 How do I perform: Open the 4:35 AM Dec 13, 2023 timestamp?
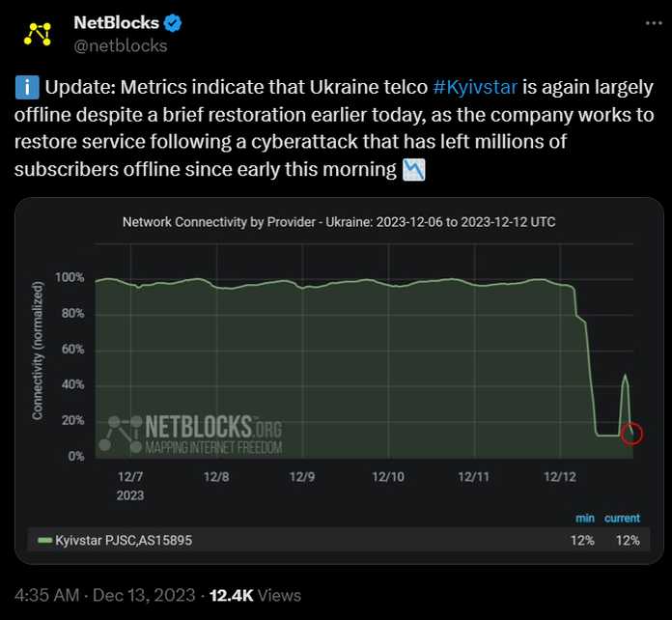tap(105, 595)
